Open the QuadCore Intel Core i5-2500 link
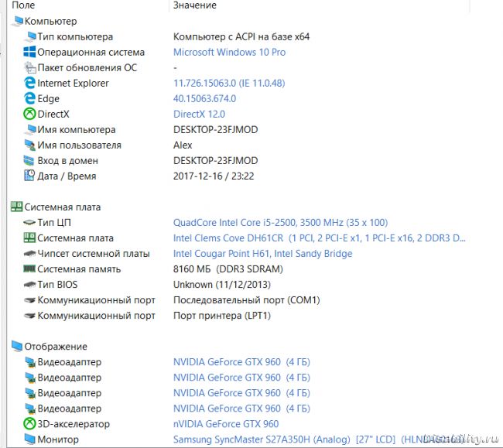The image size is (503, 448). tap(280, 223)
